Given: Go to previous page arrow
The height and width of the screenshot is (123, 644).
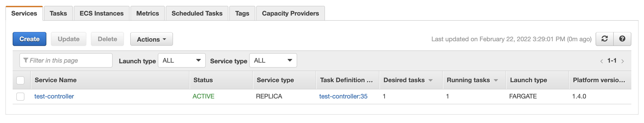Looking at the screenshot, I should point(601,61).
